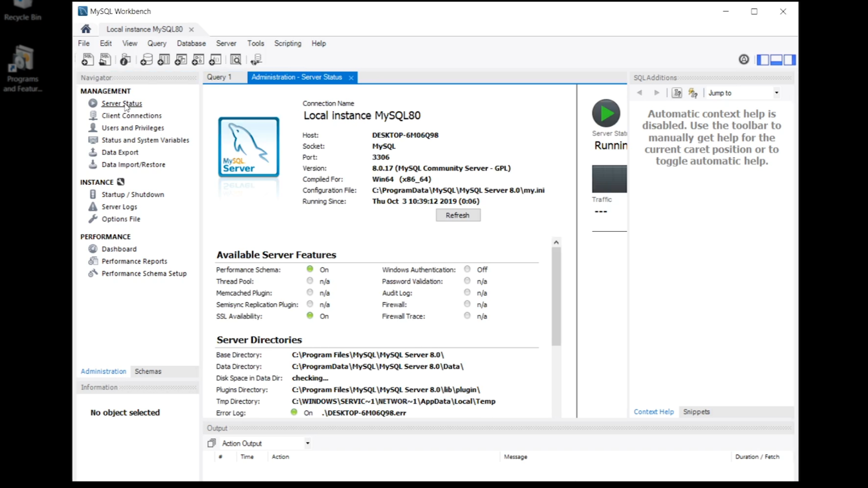
Task: Switch to the Query 1 tab
Action: click(219, 77)
